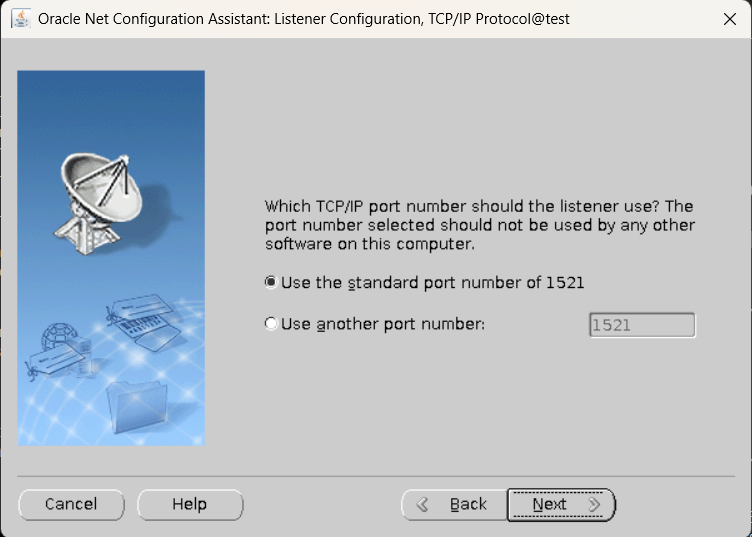Image resolution: width=752 pixels, height=537 pixels.
Task: Click the right chevron on Next button
Action: [594, 504]
